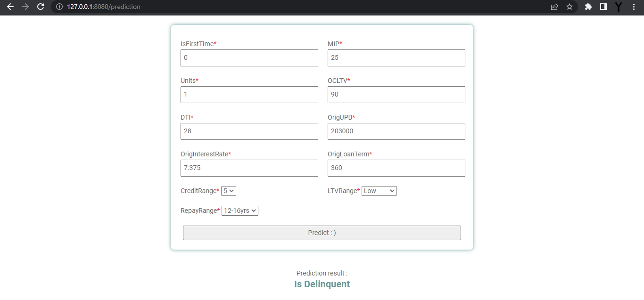Focus the DTI input box
The image size is (644, 300).
(249, 131)
